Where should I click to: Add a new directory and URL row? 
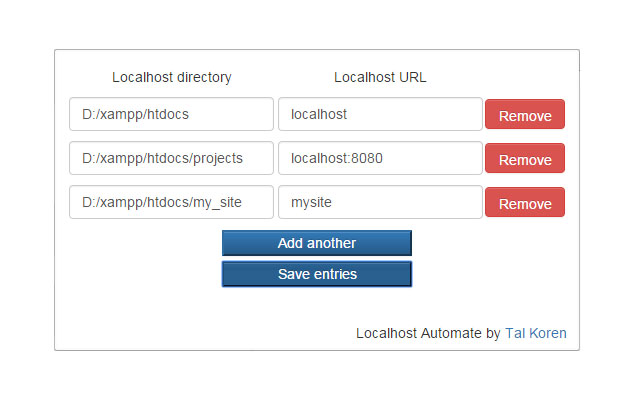point(317,243)
